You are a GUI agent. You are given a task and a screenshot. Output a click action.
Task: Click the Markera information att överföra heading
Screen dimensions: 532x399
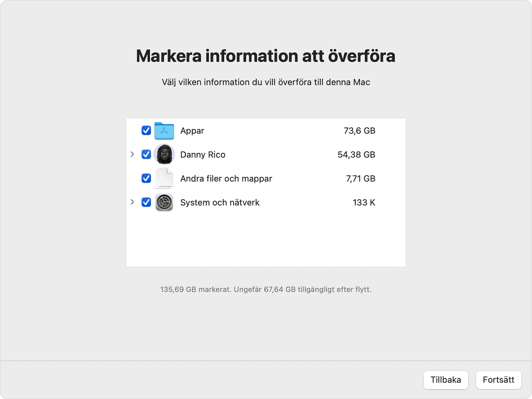click(x=266, y=56)
